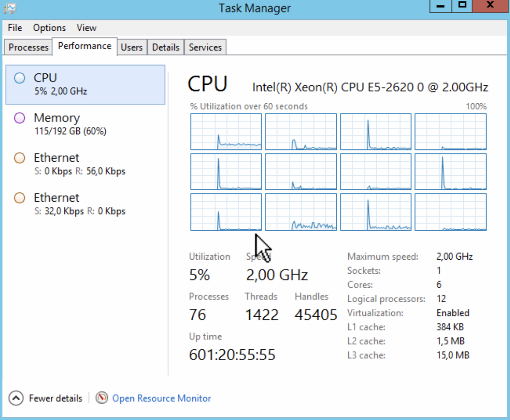510x420 pixels.
Task: Open the Options menu
Action: click(x=49, y=28)
